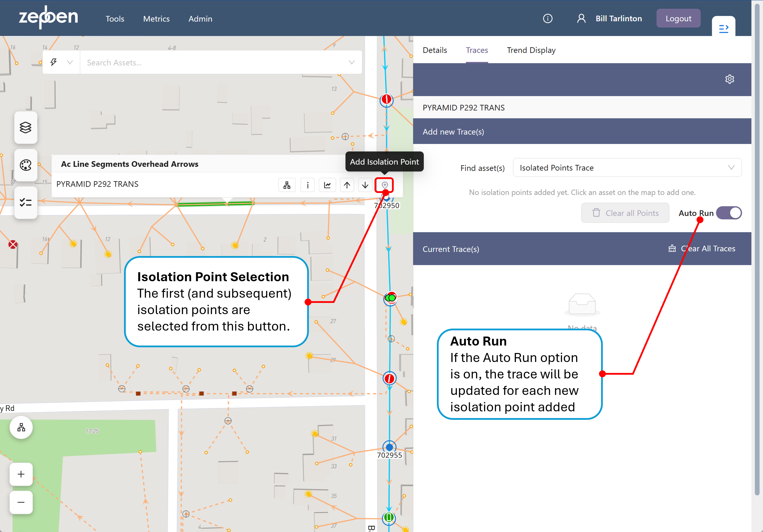The height and width of the screenshot is (532, 763).
Task: Click the Zepben logo
Action: pos(48,17)
